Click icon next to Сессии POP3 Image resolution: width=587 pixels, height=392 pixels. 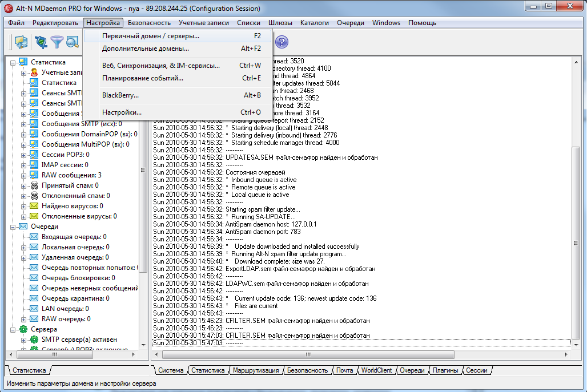34,155
